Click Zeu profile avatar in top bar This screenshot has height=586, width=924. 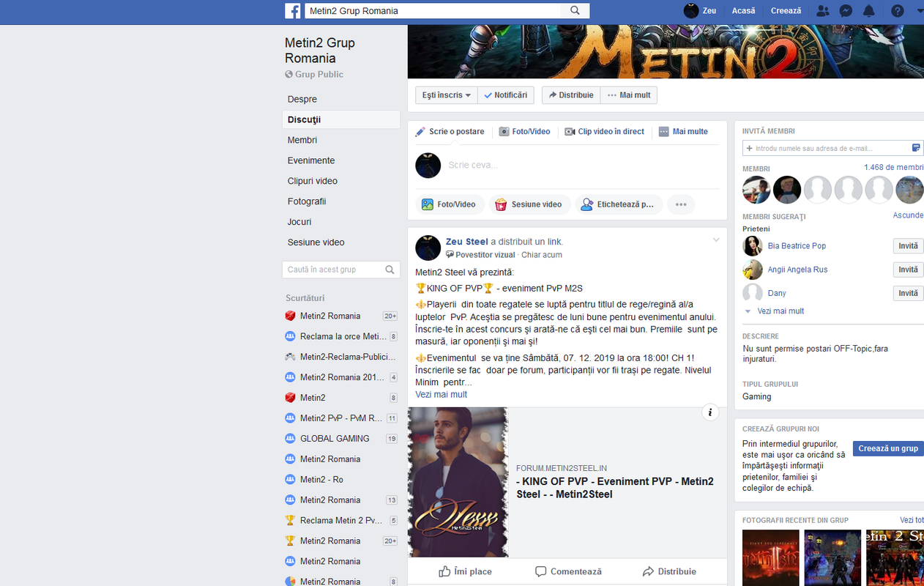[x=691, y=11]
